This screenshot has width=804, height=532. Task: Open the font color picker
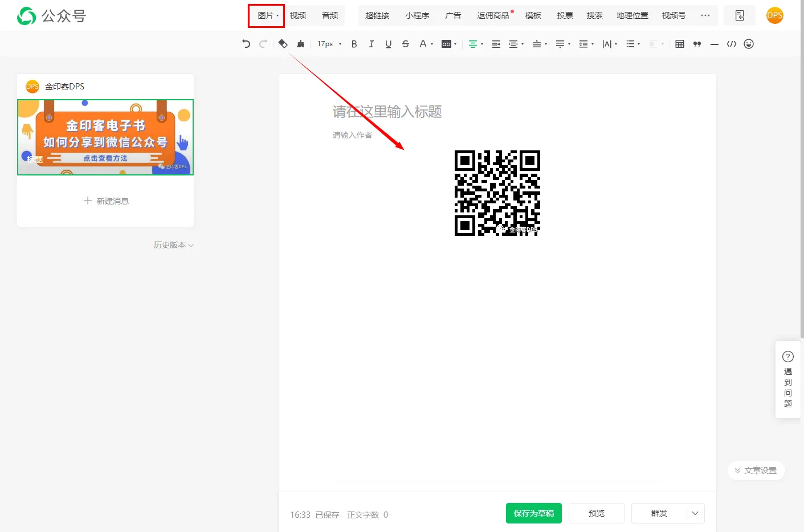[426, 44]
